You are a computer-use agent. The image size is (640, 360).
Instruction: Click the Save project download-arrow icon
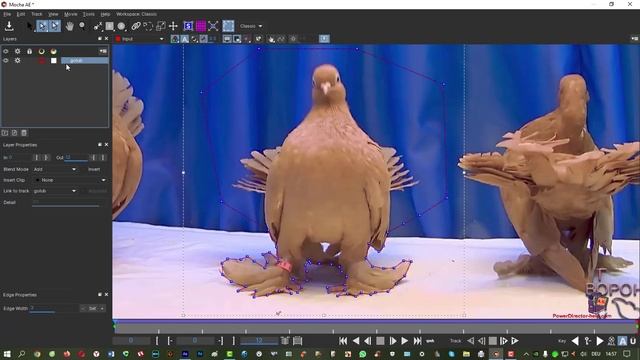[x=9, y=26]
